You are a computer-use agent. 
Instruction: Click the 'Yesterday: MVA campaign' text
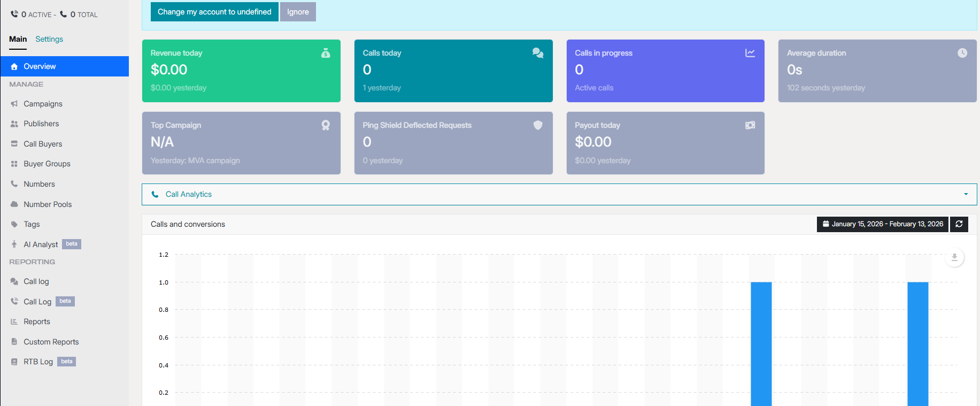195,160
